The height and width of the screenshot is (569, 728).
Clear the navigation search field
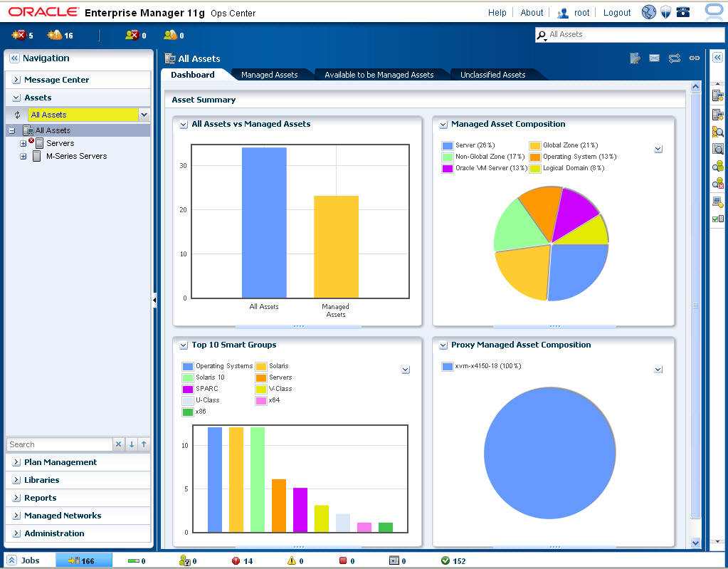118,444
